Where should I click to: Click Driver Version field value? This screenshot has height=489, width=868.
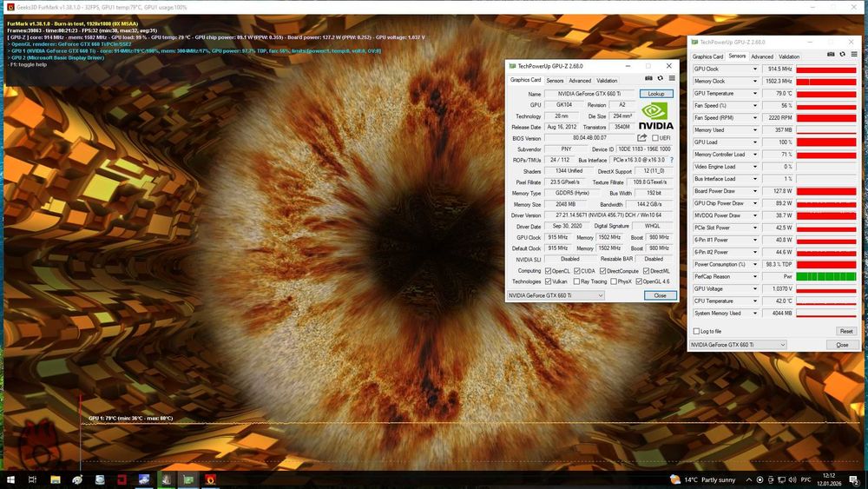point(608,215)
